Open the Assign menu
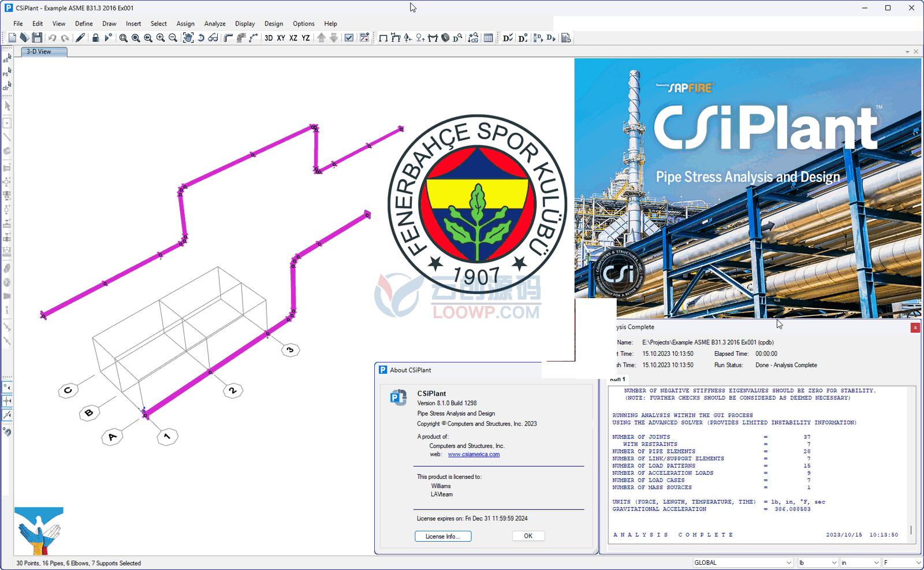The width and height of the screenshot is (924, 570). 185,24
